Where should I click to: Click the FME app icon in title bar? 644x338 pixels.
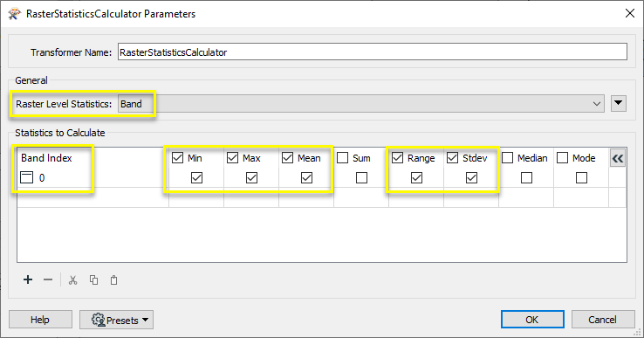click(14, 14)
